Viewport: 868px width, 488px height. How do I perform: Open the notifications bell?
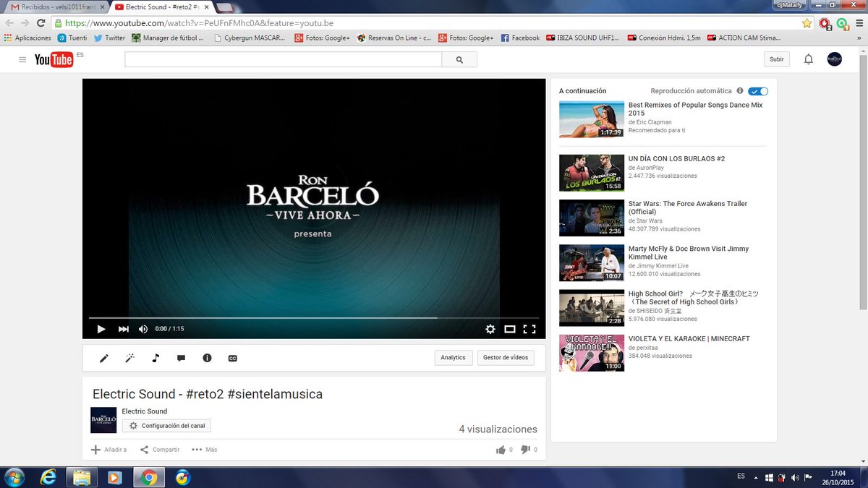(809, 59)
